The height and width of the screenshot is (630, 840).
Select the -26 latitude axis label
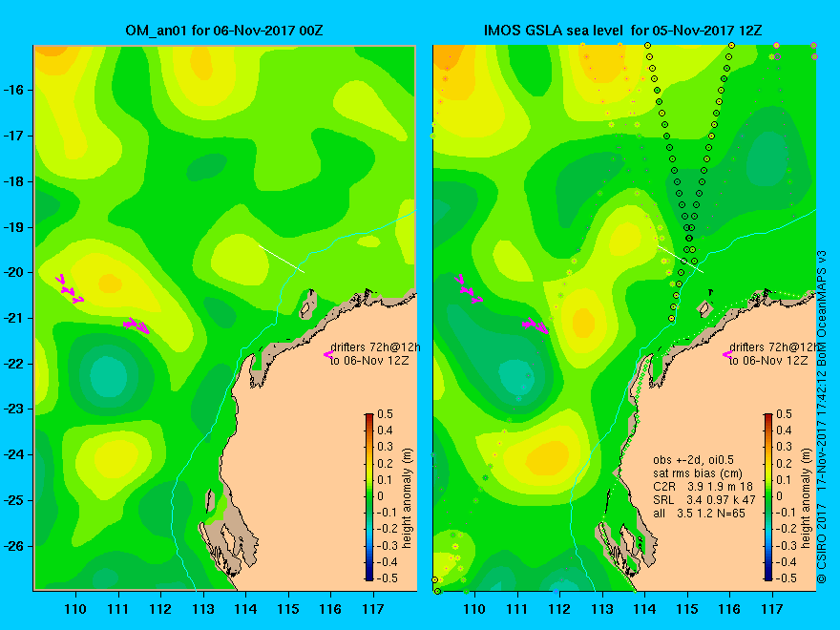pos(15,546)
